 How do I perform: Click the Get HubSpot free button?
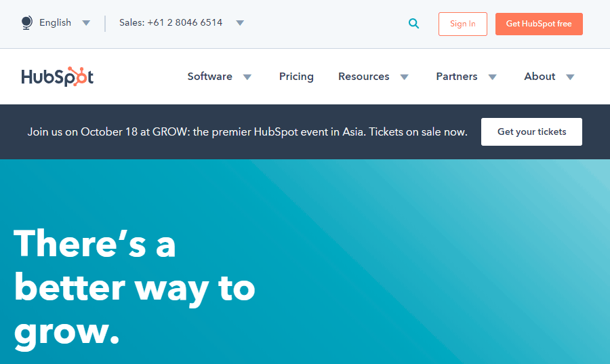click(539, 24)
